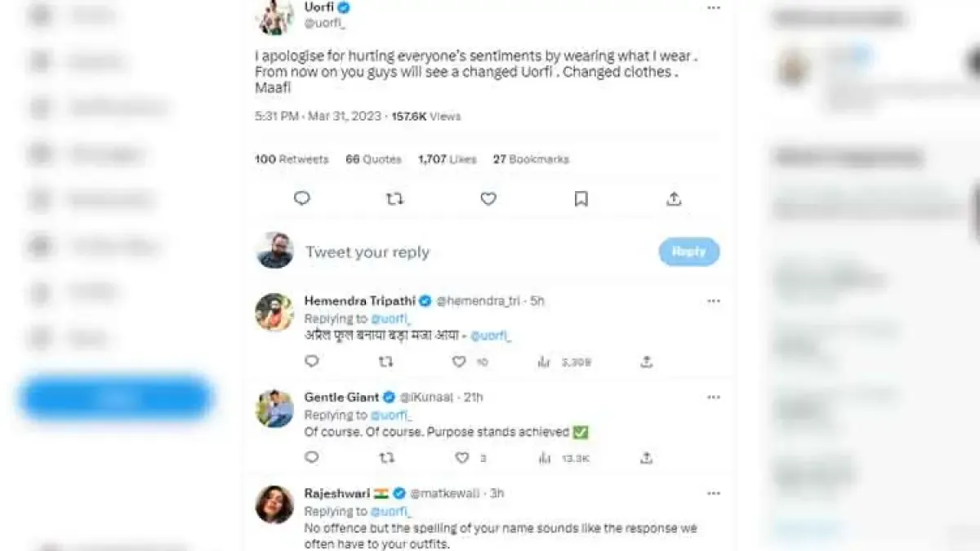View analytics on Gentle Giant's reply

point(545,458)
